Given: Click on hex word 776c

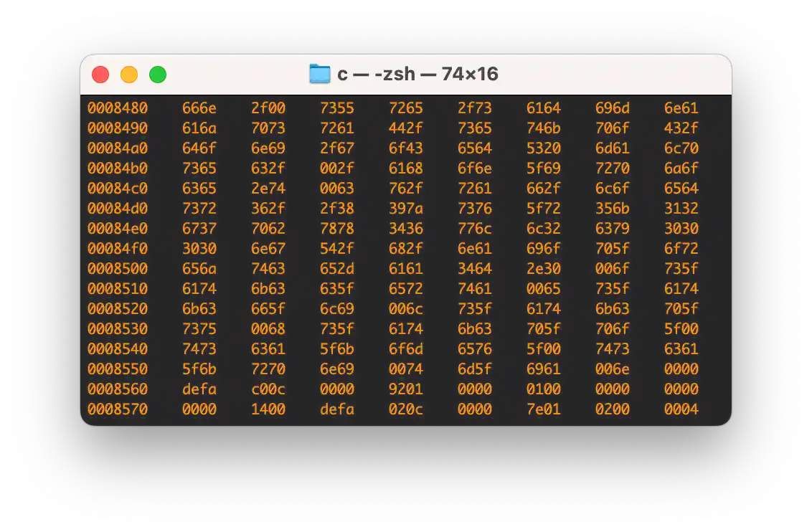Looking at the screenshot, I should click(475, 229).
